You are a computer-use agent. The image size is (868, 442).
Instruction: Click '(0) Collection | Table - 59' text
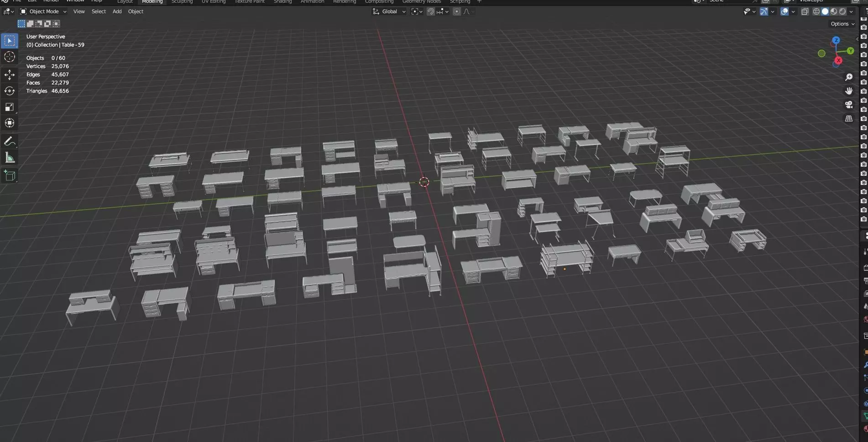(x=55, y=45)
